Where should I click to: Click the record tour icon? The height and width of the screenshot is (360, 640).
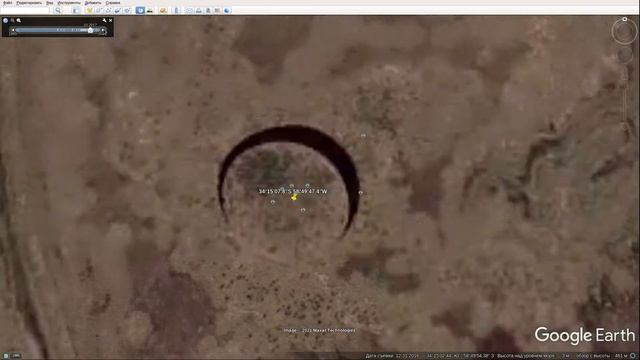[127, 10]
